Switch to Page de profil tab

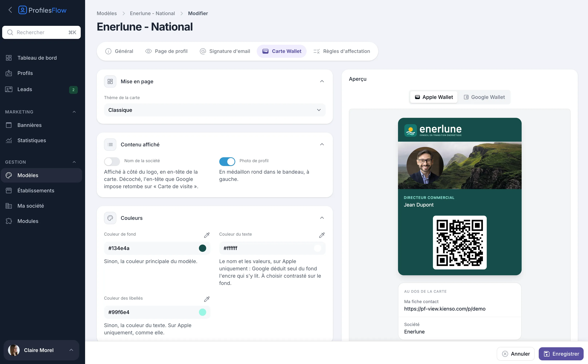pyautogui.click(x=166, y=51)
